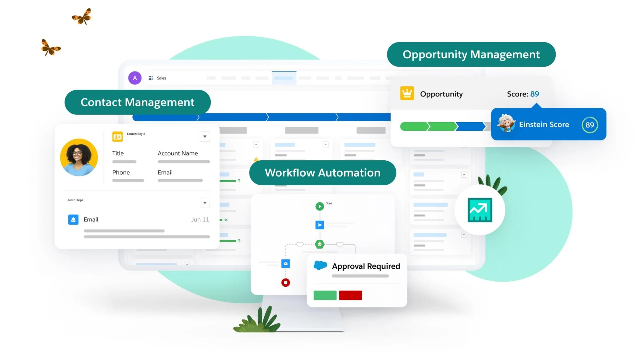644x362 pixels.
Task: Click the Sales grid menu icon
Action: tap(150, 78)
